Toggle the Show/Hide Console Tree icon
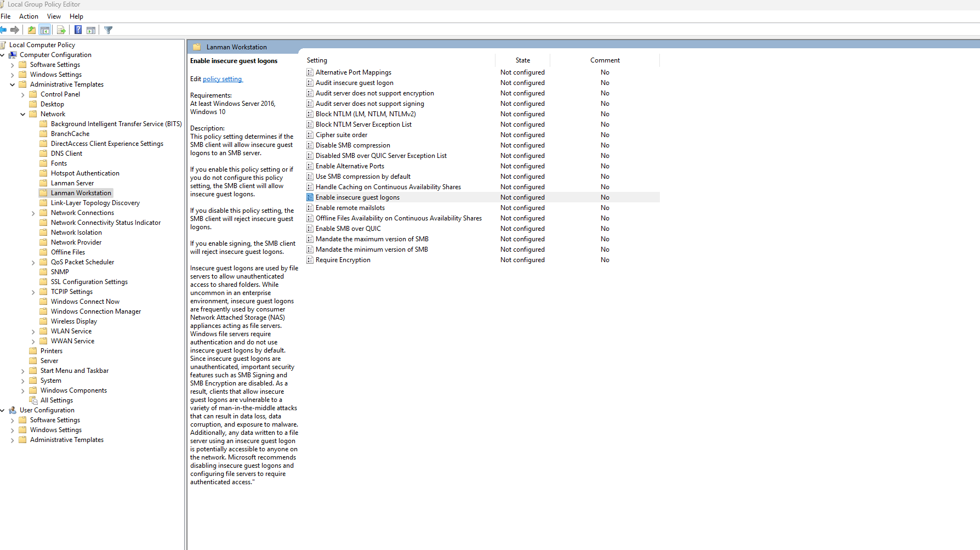The height and width of the screenshot is (550, 980). tap(45, 30)
